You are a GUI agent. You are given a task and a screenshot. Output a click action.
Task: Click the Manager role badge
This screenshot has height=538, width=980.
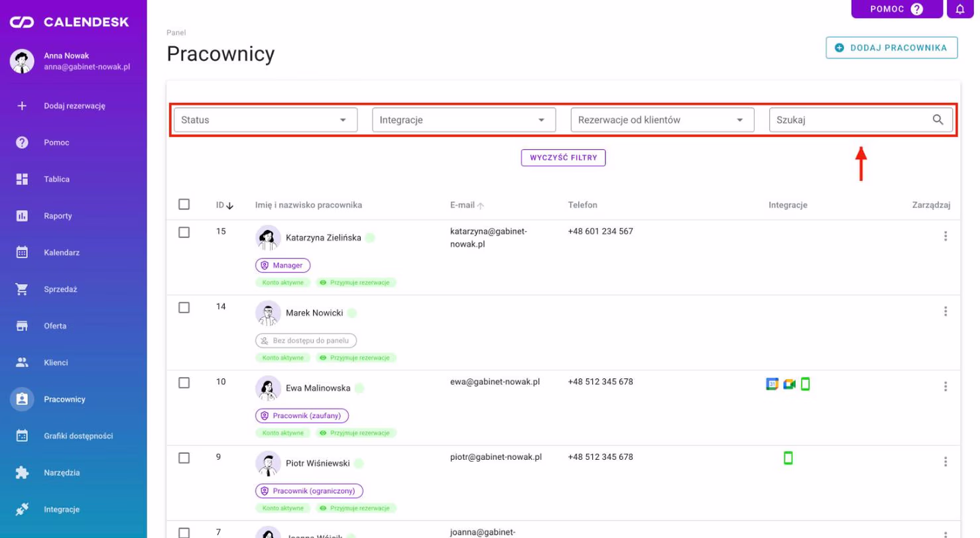point(283,265)
